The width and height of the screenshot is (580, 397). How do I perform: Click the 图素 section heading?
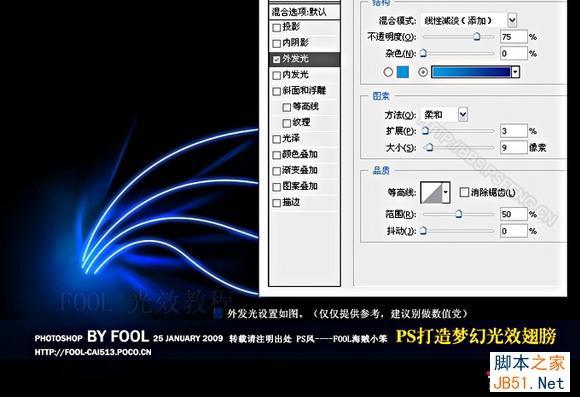click(381, 96)
